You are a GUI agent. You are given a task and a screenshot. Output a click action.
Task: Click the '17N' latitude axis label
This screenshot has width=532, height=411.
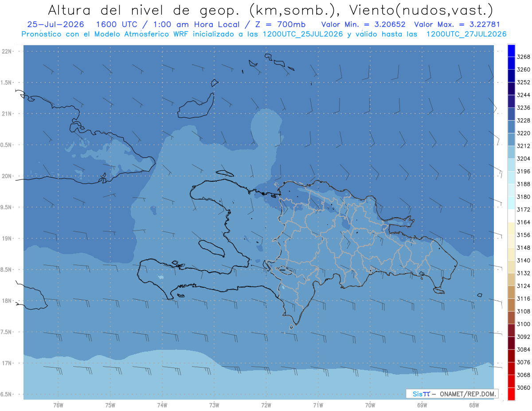(7, 363)
